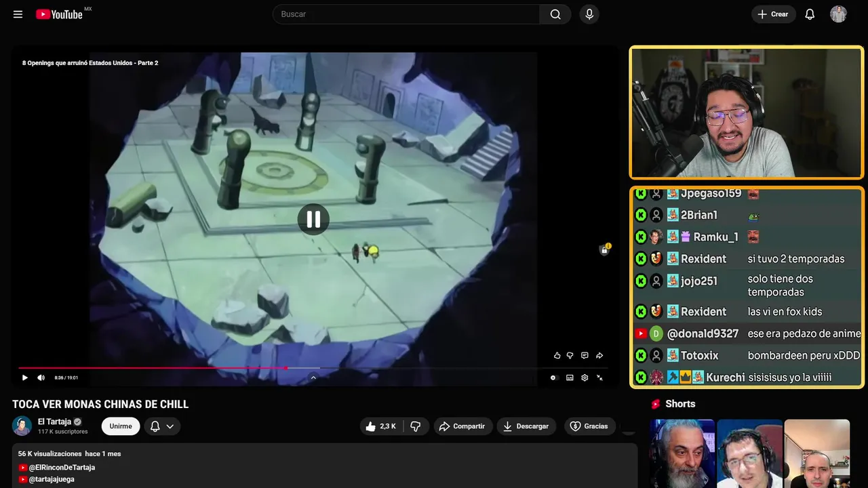Click the green D avatar of @donald9327
Image resolution: width=868 pixels, height=488 pixels.
coord(656,333)
